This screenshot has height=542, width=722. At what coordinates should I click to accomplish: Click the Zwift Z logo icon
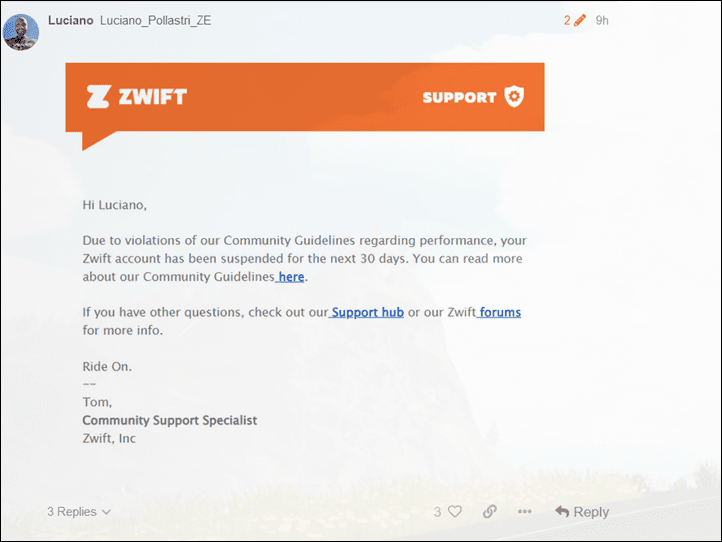[x=98, y=97]
